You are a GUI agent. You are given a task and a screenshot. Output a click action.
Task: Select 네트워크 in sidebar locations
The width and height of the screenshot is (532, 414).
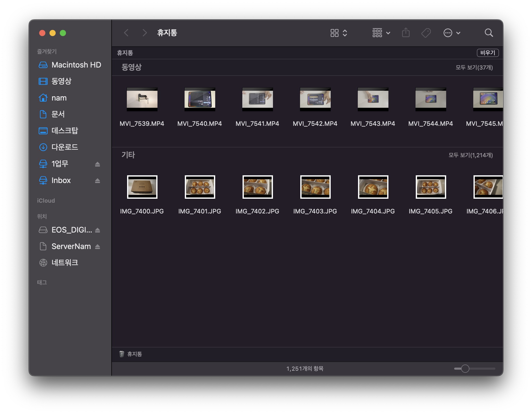pyautogui.click(x=64, y=263)
